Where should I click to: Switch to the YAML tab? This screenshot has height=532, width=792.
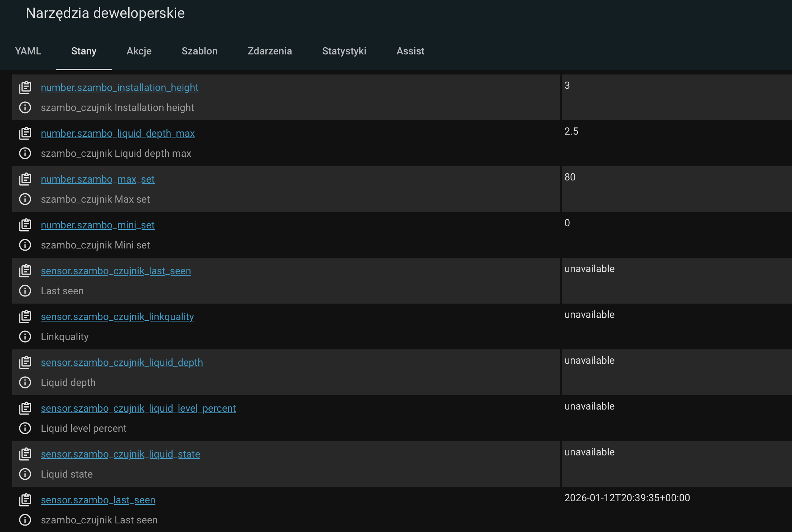pos(28,51)
